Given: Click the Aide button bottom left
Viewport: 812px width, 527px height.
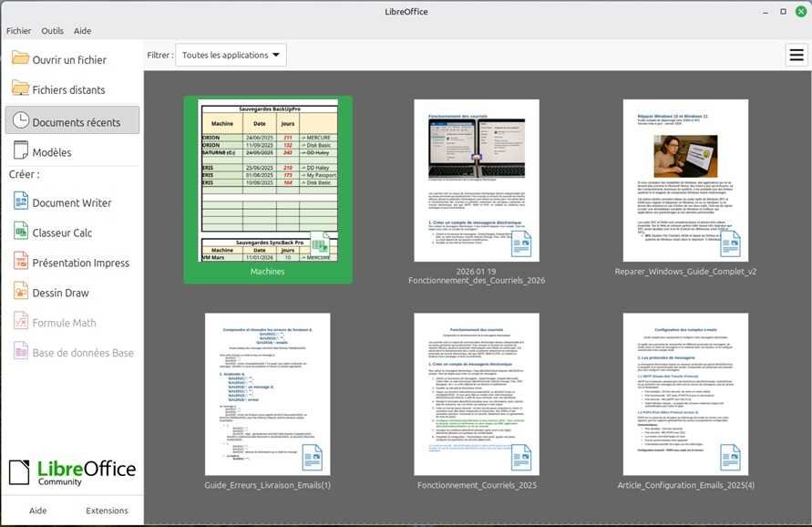Looking at the screenshot, I should 37,511.
